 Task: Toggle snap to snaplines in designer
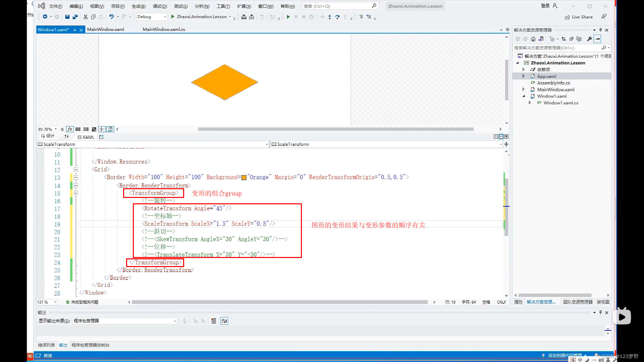[x=102, y=129]
